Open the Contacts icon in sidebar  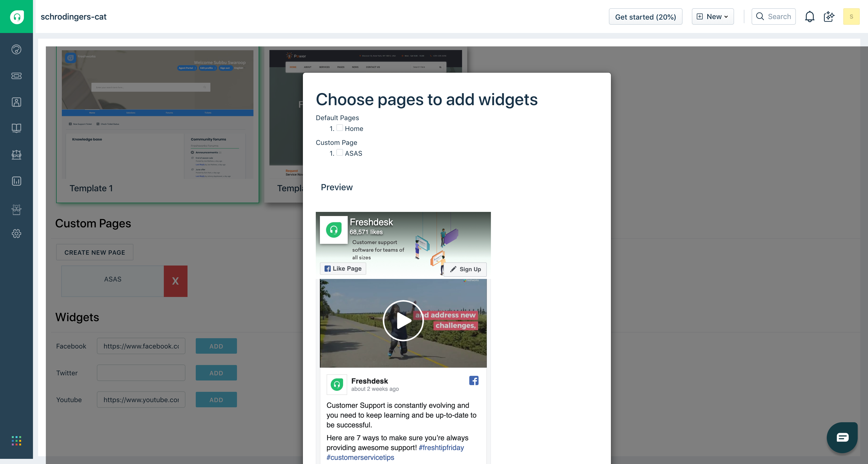click(x=16, y=102)
